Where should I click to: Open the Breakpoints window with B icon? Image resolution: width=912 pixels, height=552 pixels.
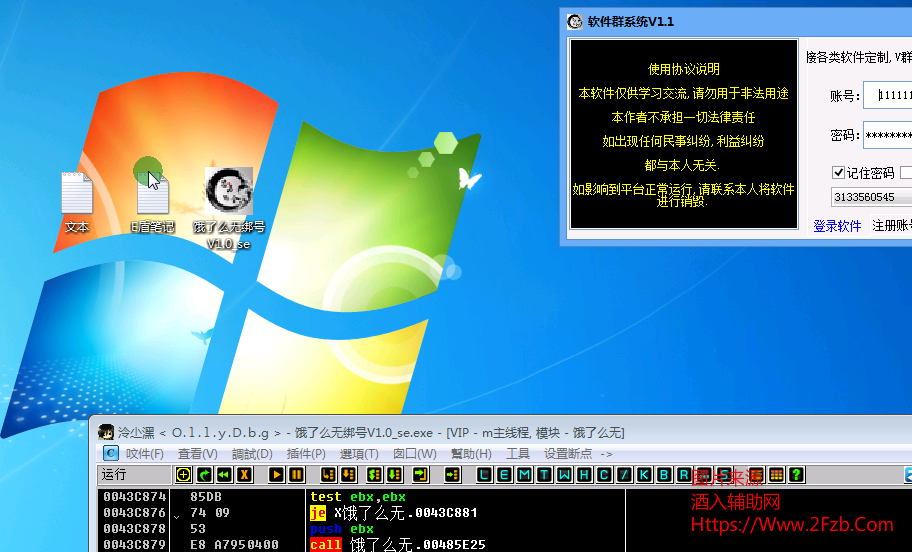pyautogui.click(x=664, y=475)
